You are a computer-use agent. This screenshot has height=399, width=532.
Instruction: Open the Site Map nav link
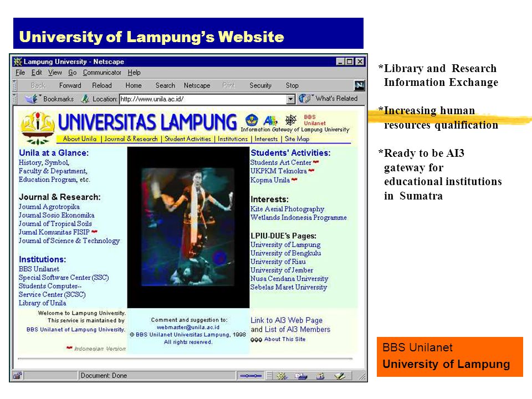tap(297, 139)
